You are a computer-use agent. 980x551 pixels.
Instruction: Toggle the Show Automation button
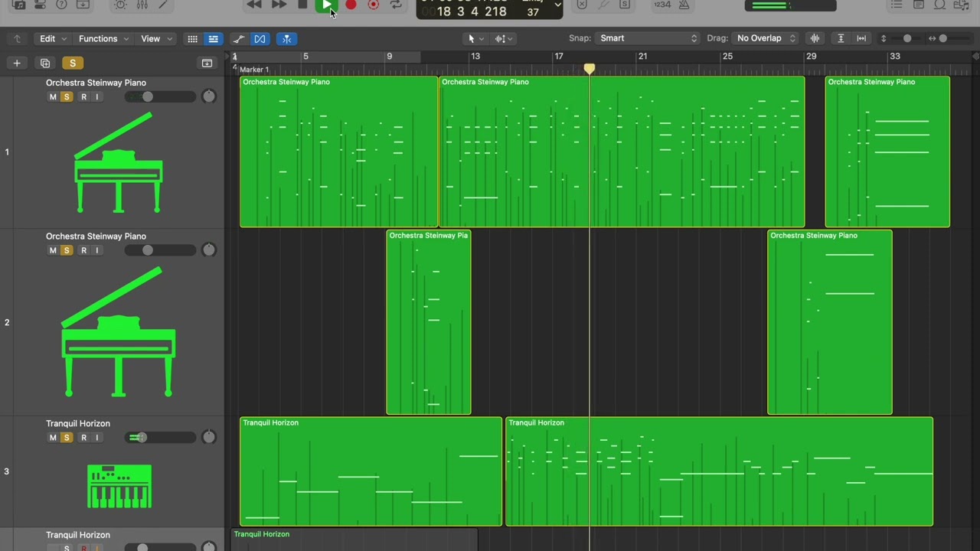point(239,38)
